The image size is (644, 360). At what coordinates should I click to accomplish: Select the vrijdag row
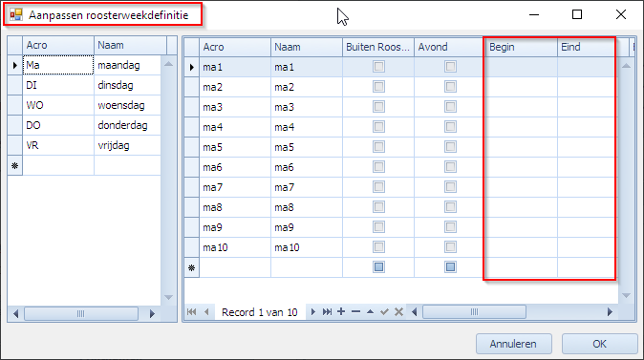(x=84, y=146)
